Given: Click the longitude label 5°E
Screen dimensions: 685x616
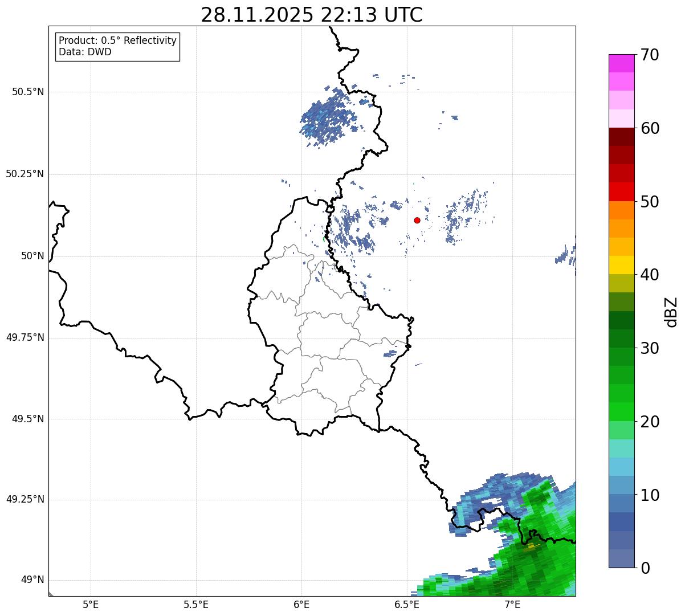Looking at the screenshot, I should [x=91, y=605].
